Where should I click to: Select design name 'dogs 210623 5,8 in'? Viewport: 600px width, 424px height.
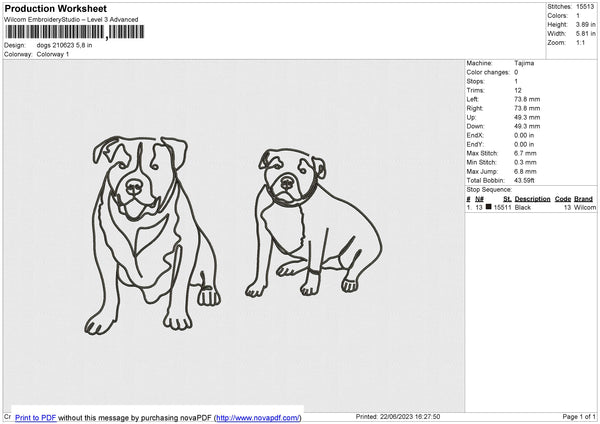[x=64, y=45]
